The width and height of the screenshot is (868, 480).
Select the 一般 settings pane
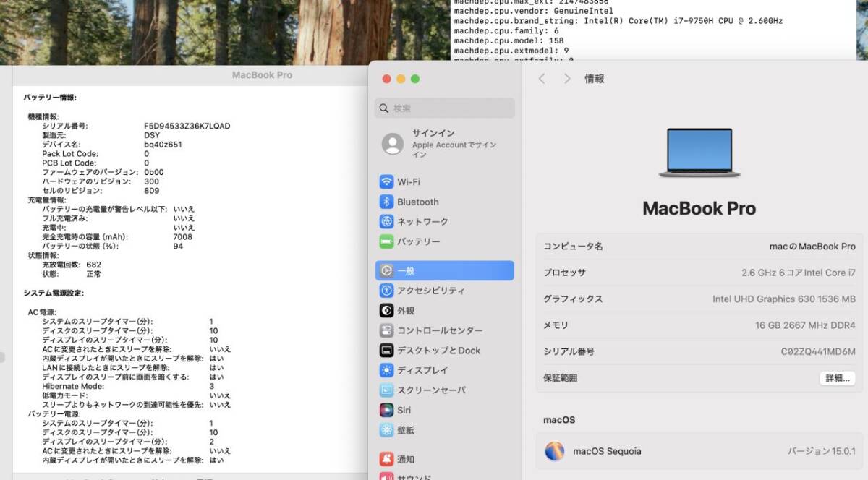[x=403, y=270]
